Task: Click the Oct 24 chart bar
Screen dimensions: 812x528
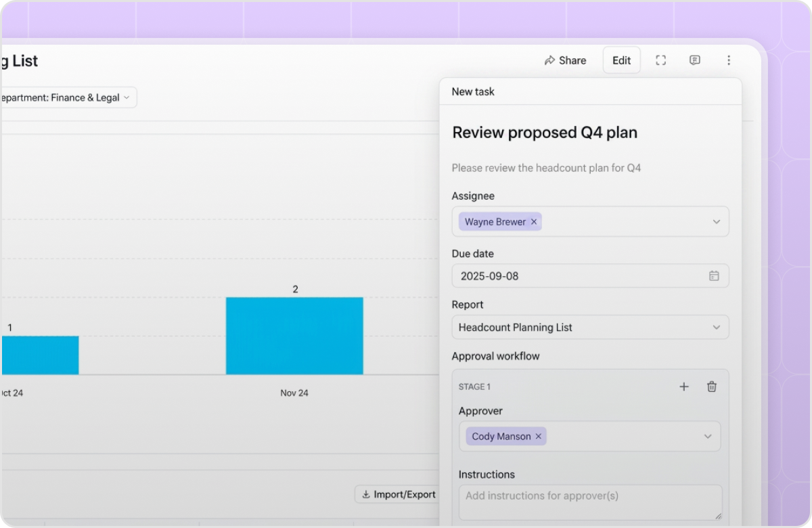Action: (x=40, y=355)
